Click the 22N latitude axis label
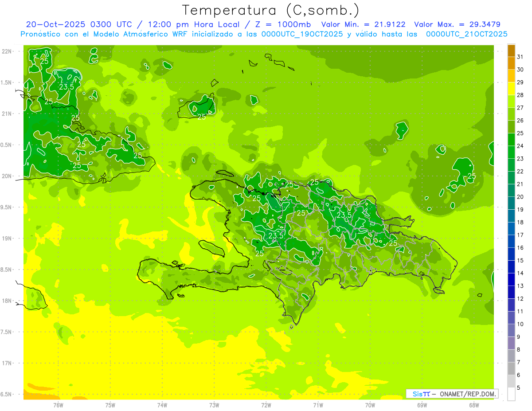Screen dimensions: 532x411 pyautogui.click(x=8, y=51)
